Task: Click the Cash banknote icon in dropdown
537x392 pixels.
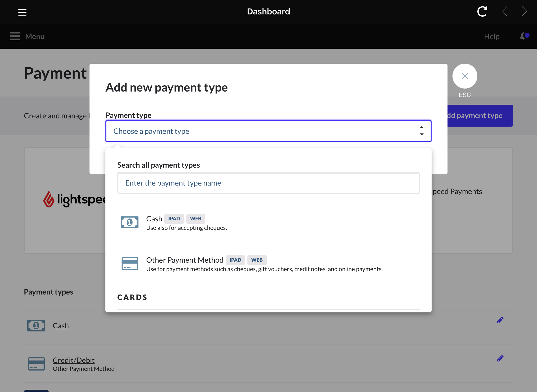Action: click(x=130, y=222)
